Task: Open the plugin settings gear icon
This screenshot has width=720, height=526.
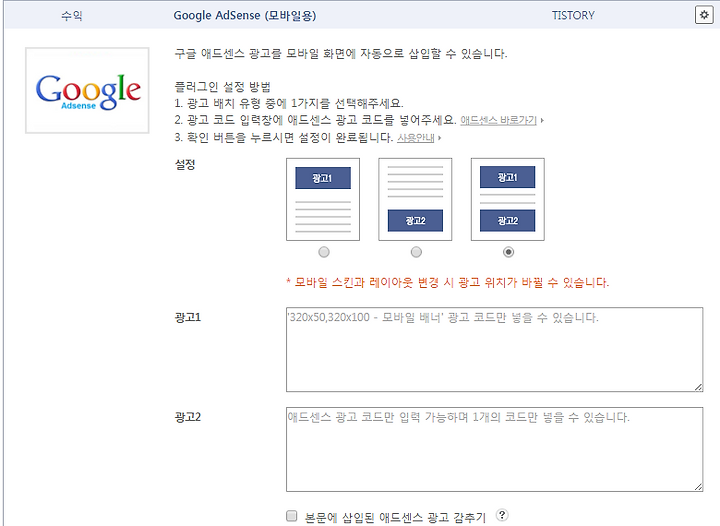Action: 703,15
